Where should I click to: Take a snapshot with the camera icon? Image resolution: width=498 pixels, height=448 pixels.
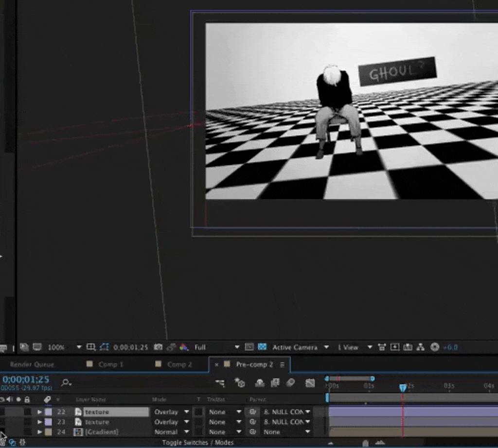[x=158, y=347]
